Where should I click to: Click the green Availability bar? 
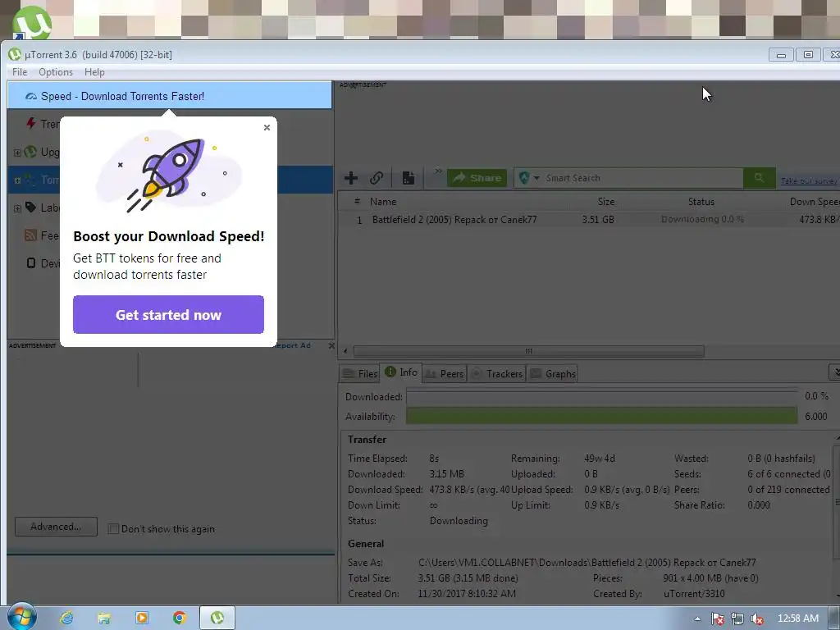(x=601, y=416)
